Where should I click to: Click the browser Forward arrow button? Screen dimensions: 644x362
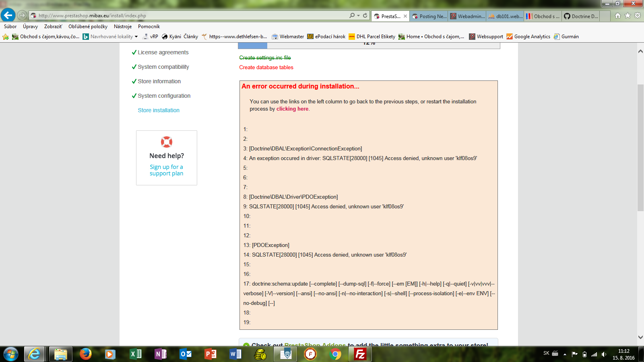point(22,15)
